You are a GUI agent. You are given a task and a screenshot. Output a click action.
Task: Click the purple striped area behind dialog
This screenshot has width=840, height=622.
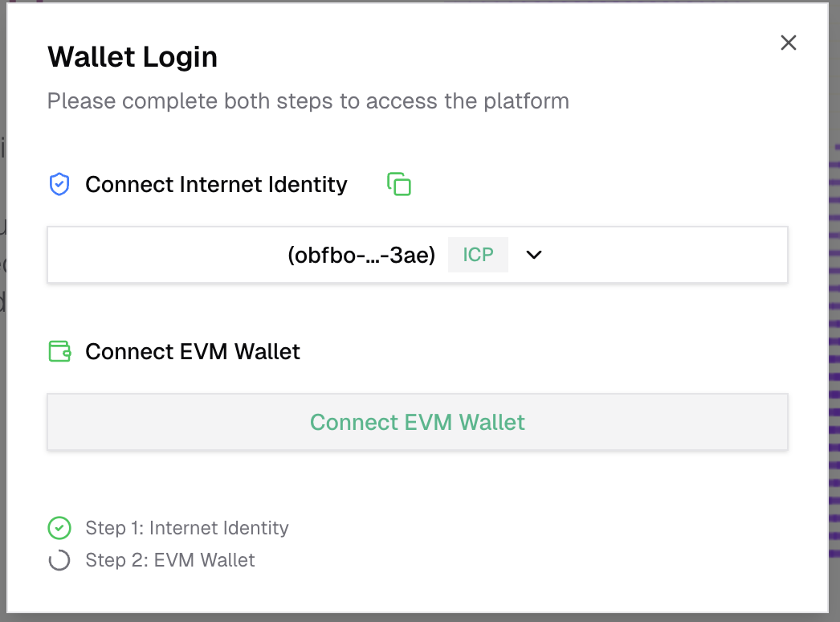(834, 321)
